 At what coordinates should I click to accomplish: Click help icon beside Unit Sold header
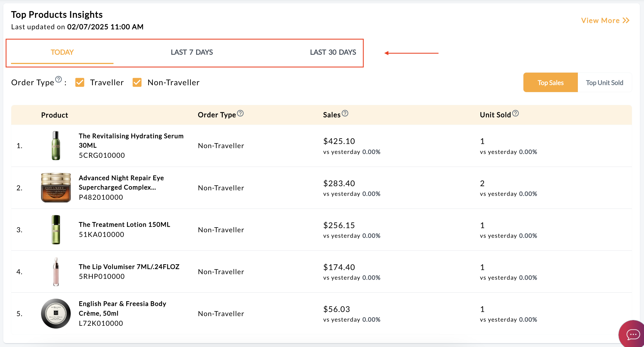(515, 113)
